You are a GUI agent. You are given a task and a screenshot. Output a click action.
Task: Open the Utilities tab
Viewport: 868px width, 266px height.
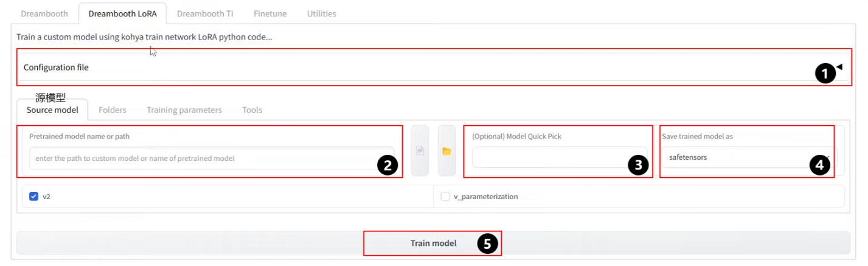click(321, 13)
